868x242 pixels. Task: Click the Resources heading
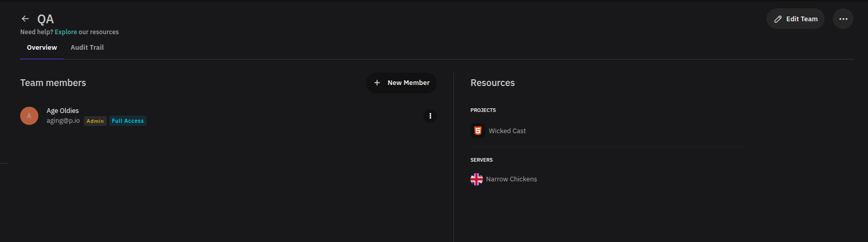tap(493, 83)
